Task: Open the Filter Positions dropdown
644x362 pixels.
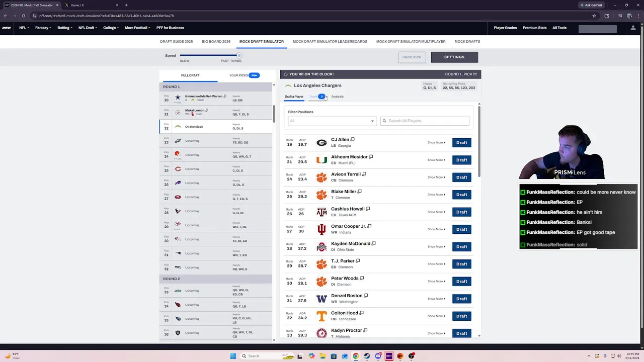Action: tap(332, 121)
